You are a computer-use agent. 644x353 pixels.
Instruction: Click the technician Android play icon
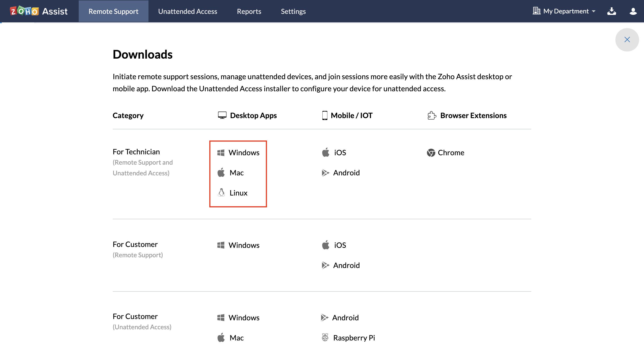[x=325, y=173]
